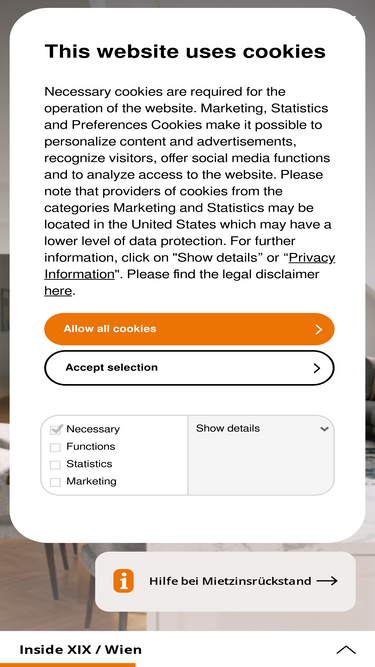Screen dimensions: 375x667
Task: Toggle the Necessary cookies checkbox
Action: pyautogui.click(x=56, y=430)
